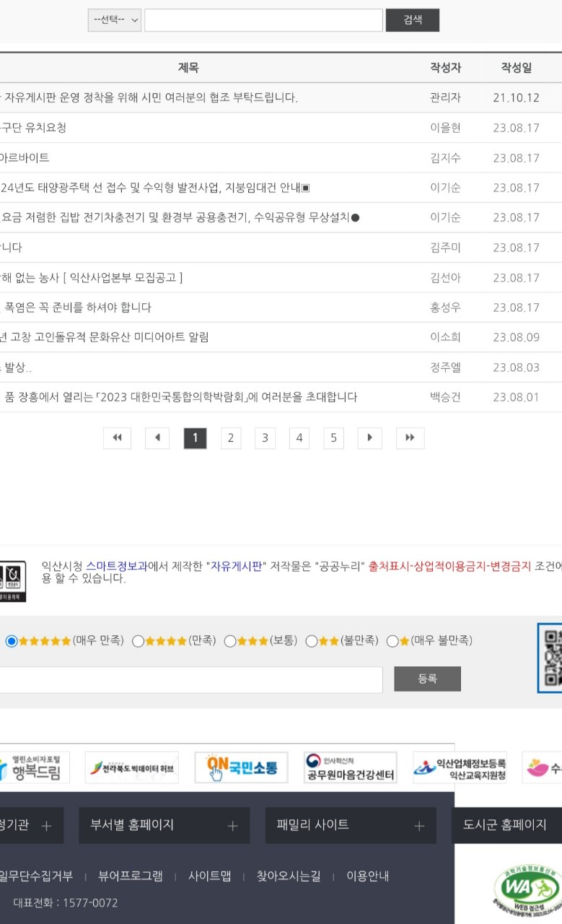Click date 21.10.12
The width and height of the screenshot is (562, 924).
point(517,98)
